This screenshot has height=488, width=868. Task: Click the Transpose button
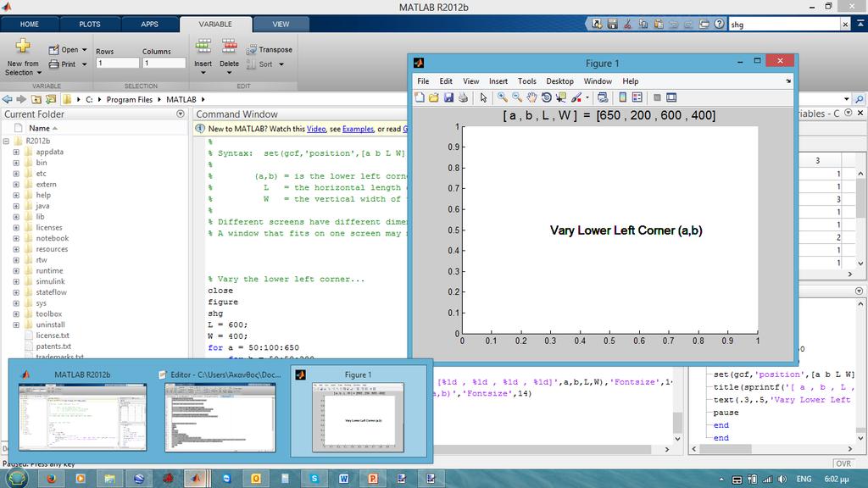[x=269, y=49]
